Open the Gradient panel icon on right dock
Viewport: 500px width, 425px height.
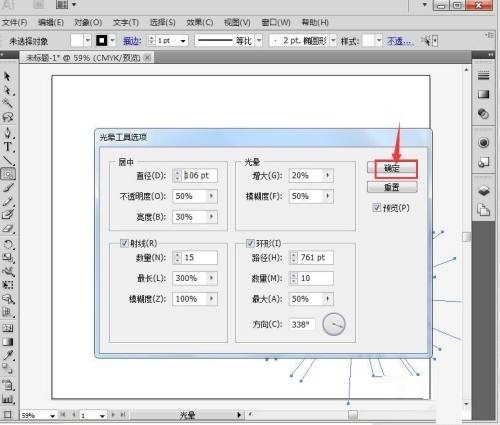(x=483, y=94)
